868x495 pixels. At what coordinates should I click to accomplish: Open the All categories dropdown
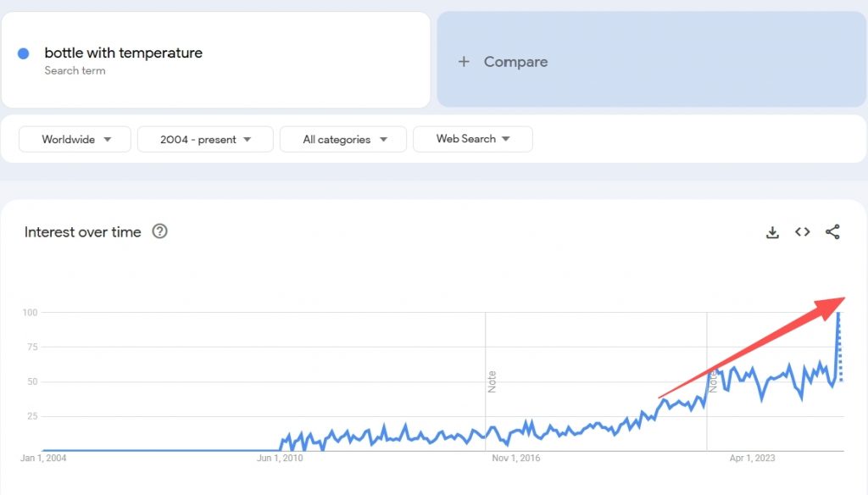(x=343, y=139)
